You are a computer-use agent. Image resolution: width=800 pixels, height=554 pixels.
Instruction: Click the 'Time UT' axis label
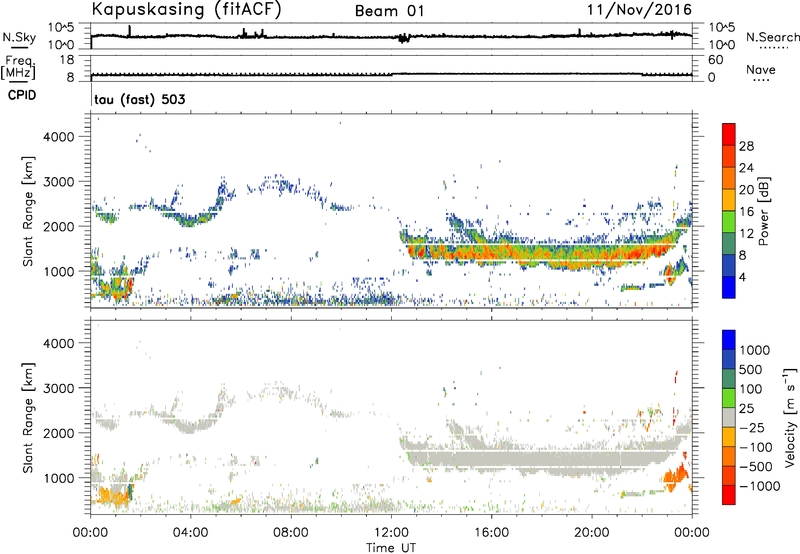tap(391, 548)
